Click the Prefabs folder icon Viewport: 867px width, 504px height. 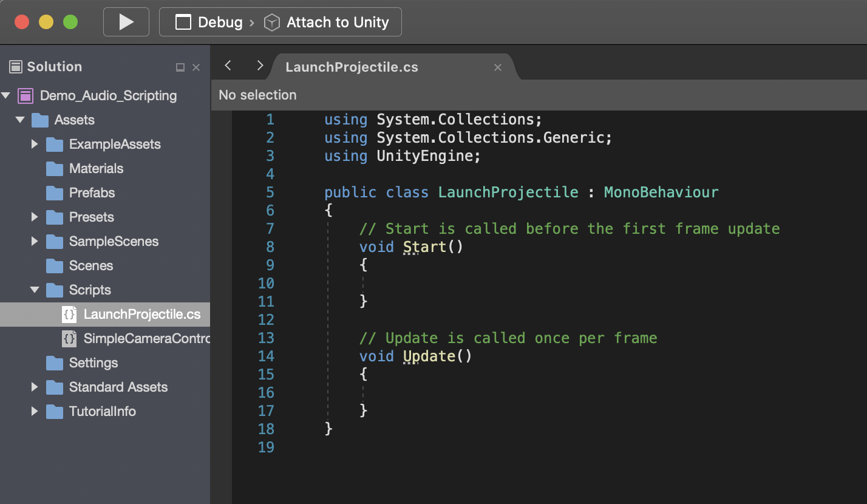click(55, 192)
